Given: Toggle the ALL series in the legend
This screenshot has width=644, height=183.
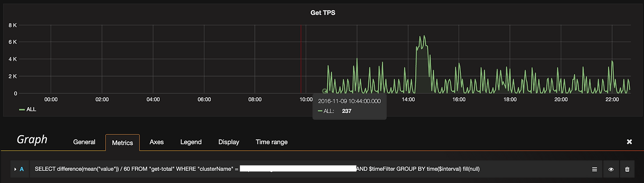Looking at the screenshot, I should point(31,109).
